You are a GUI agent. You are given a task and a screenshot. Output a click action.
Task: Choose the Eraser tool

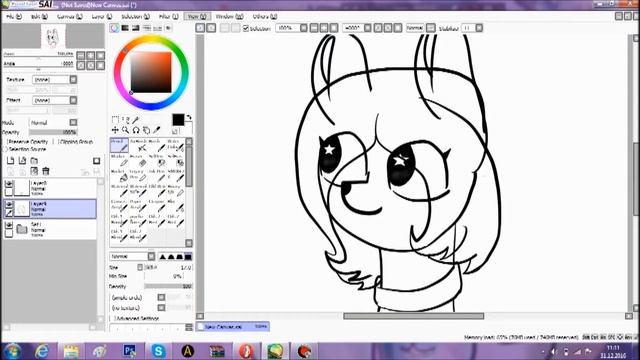138,161
